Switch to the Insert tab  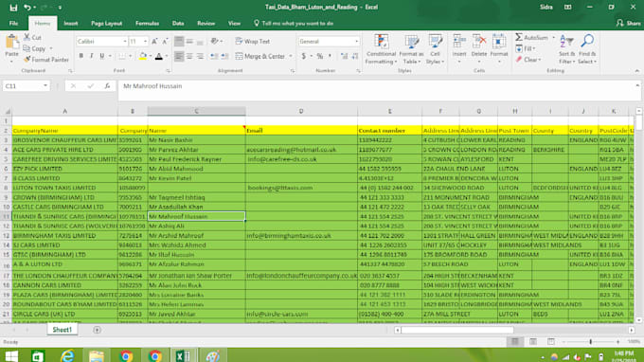pos(71,24)
